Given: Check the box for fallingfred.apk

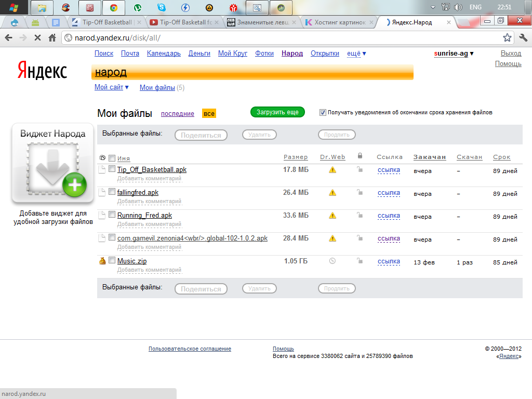Looking at the screenshot, I should coord(112,192).
